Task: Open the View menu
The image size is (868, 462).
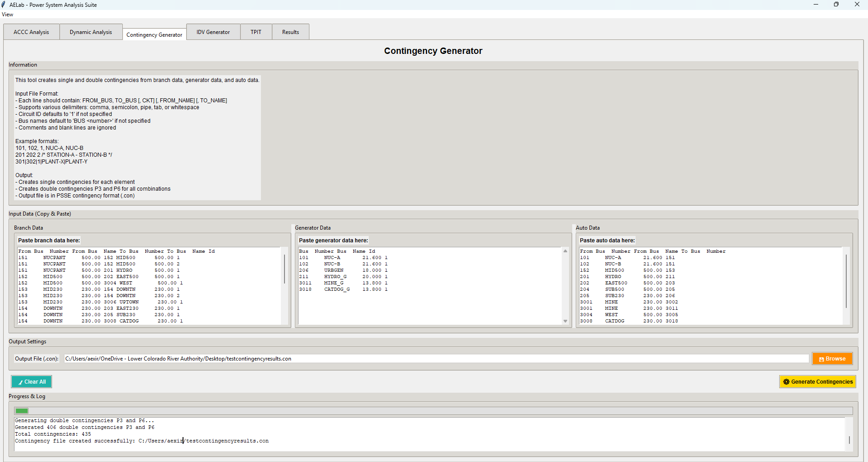Action: tap(8, 14)
